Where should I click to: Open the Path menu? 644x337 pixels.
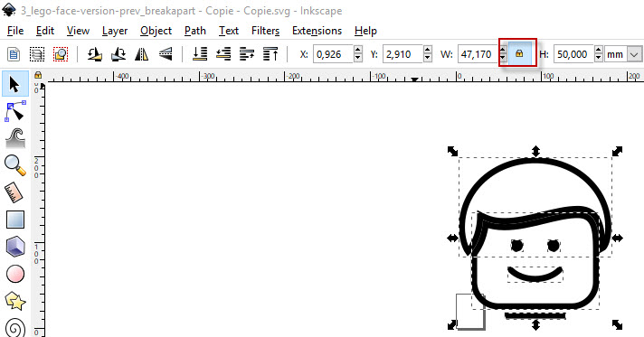click(195, 31)
